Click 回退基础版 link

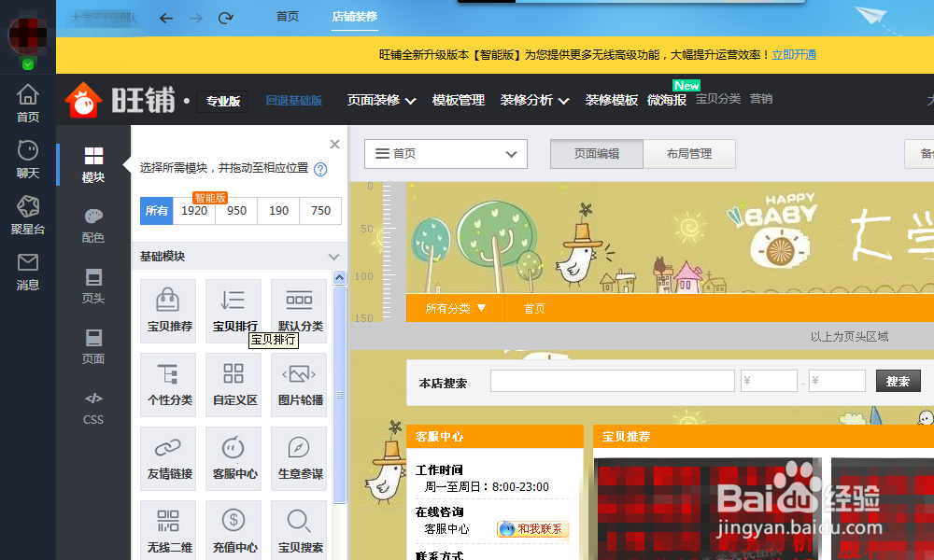point(294,101)
